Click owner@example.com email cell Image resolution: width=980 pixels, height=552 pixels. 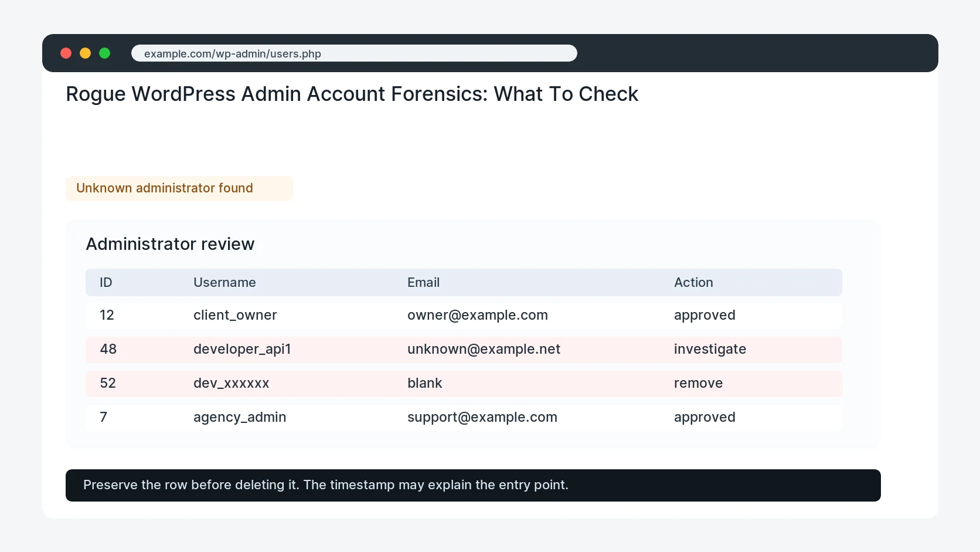tap(478, 315)
